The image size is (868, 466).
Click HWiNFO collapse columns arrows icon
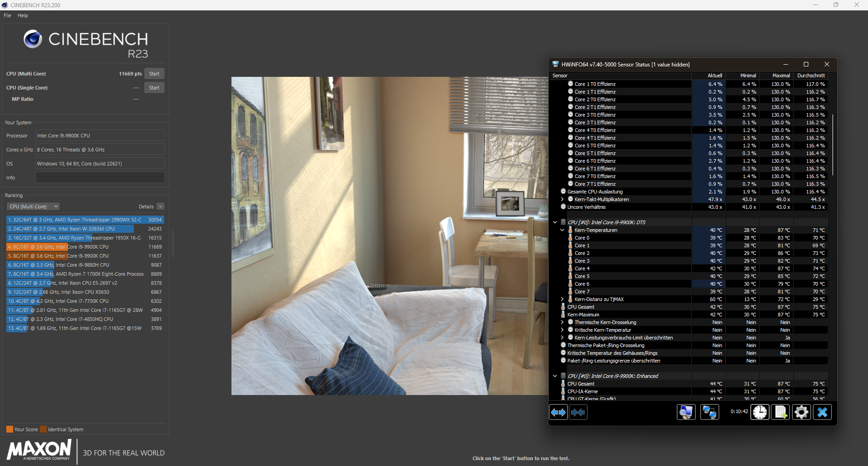coord(578,412)
